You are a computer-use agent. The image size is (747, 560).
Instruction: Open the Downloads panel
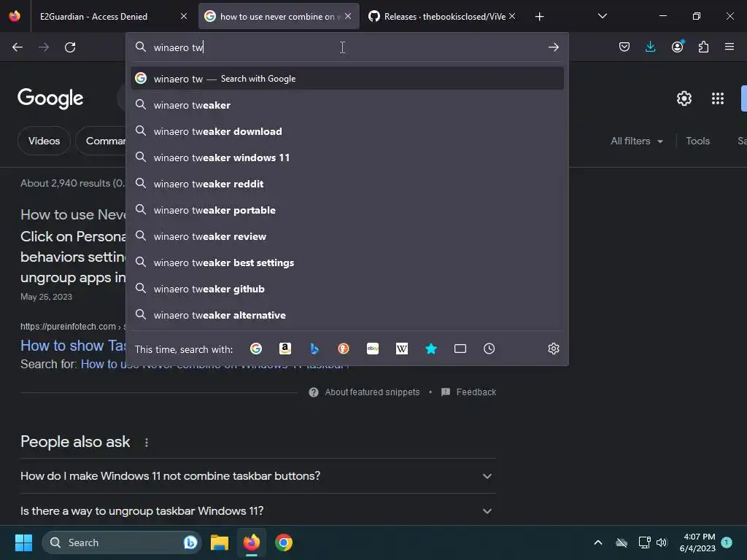click(x=650, y=47)
